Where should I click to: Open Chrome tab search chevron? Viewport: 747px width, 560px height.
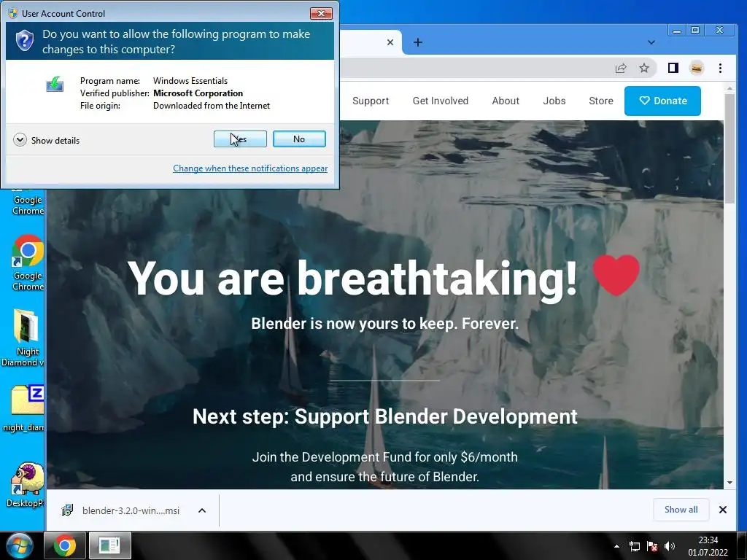coord(651,42)
